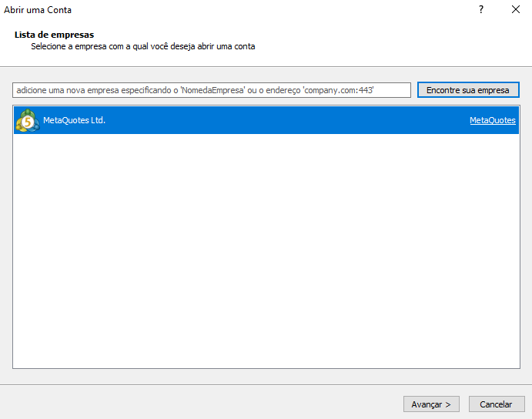Click the 'NomedaEmpresa' placeholder text in search box
This screenshot has height=419, width=532.
(212, 90)
